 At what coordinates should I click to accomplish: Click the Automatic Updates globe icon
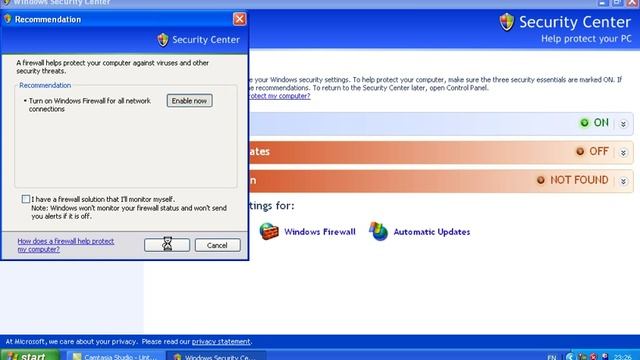pos(378,231)
